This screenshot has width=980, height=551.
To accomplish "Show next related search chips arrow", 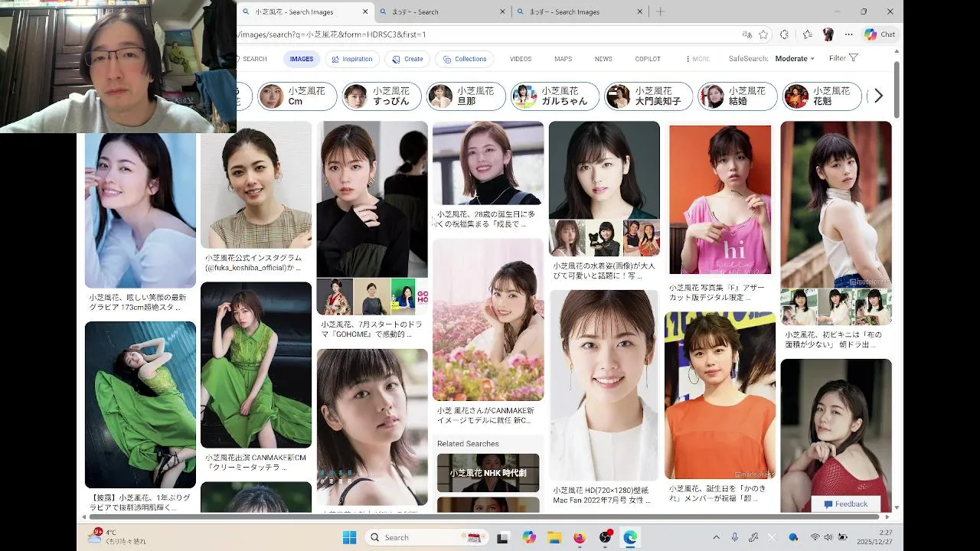I will point(878,96).
